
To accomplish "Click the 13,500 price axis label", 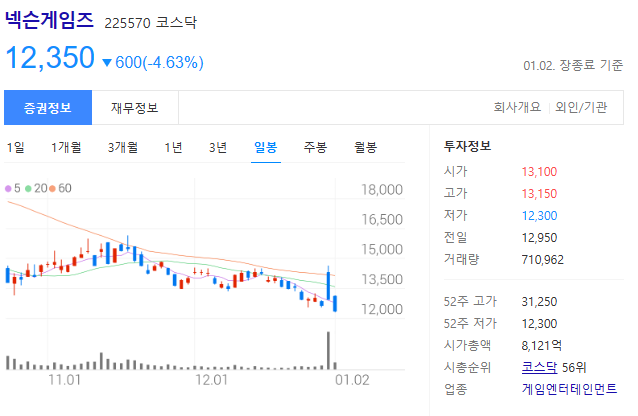I will (x=382, y=279).
